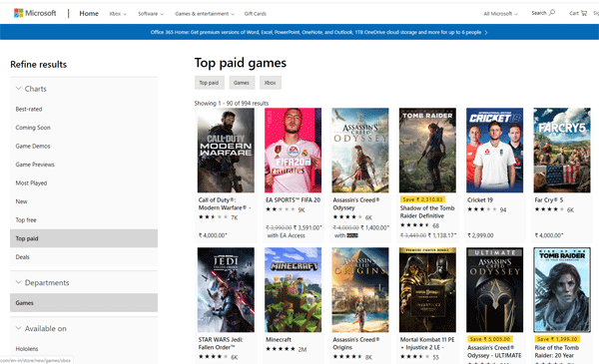Click the Minecraft title text
Viewport: 599px width, 364px height.
pyautogui.click(x=279, y=340)
